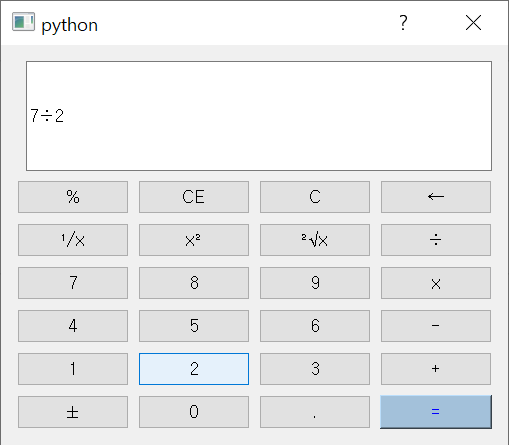Click the minus operator button
The height and width of the screenshot is (445, 509).
pyautogui.click(x=436, y=326)
